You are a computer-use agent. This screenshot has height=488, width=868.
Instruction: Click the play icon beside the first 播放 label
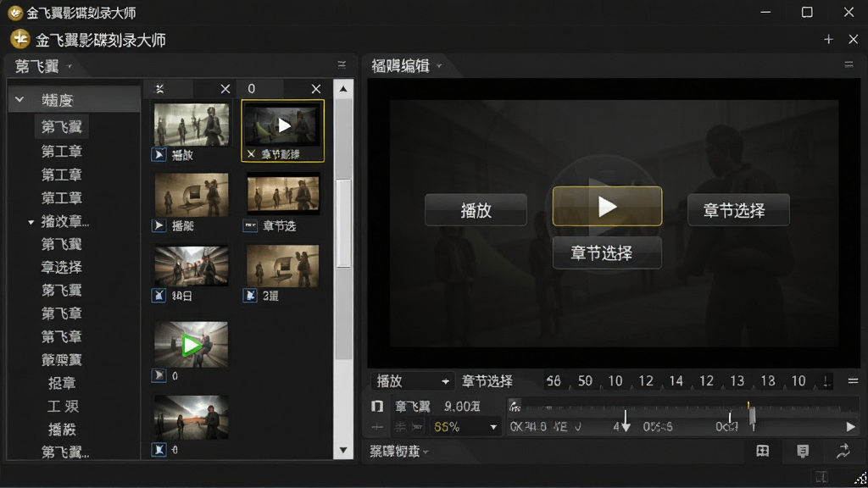click(x=159, y=155)
